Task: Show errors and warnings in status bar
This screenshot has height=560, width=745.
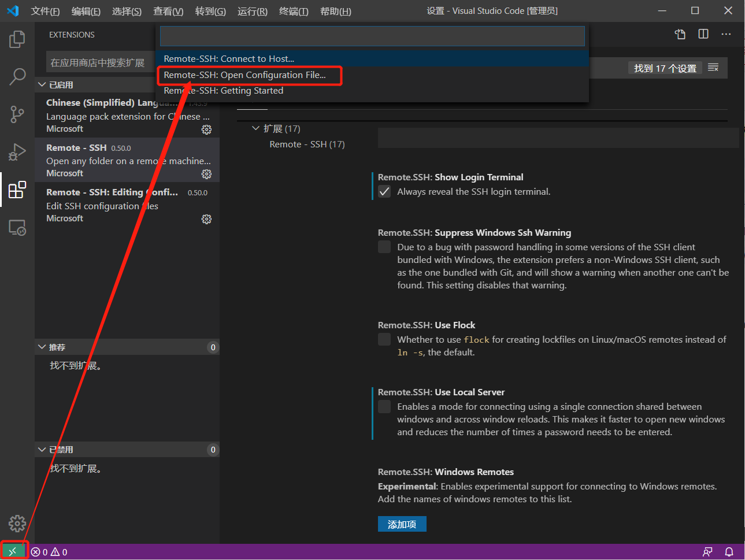Action: 49,552
